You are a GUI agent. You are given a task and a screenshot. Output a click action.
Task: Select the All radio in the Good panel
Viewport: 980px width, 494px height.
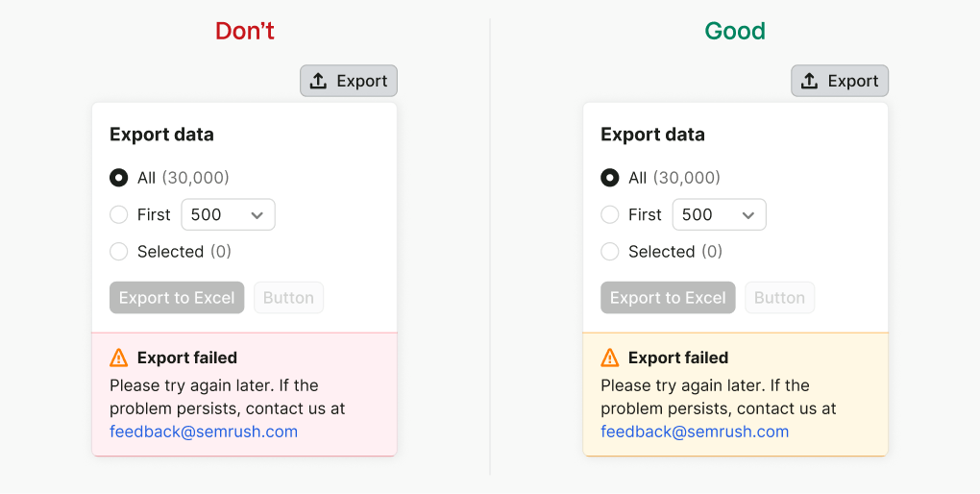[x=610, y=178]
